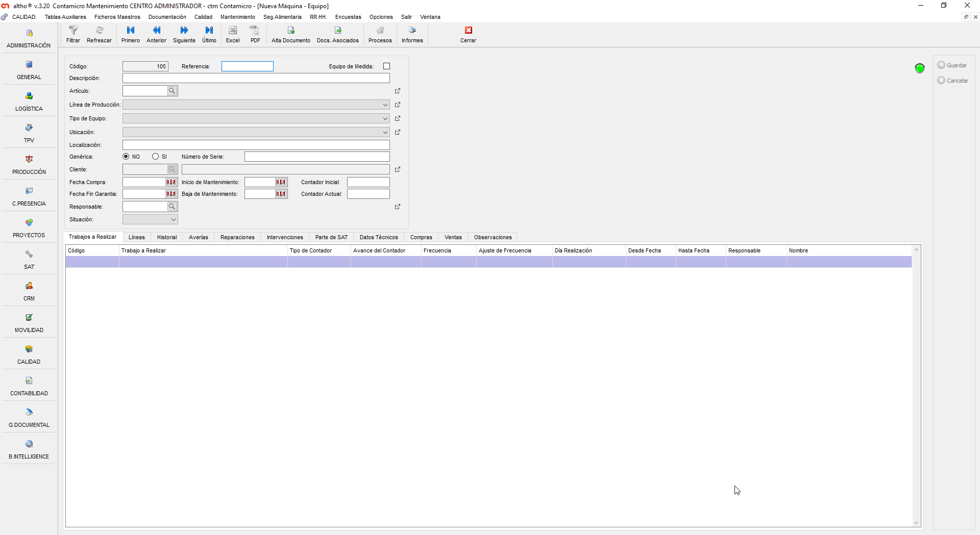980x535 pixels.
Task: Open the Situación dropdown
Action: [x=173, y=219]
